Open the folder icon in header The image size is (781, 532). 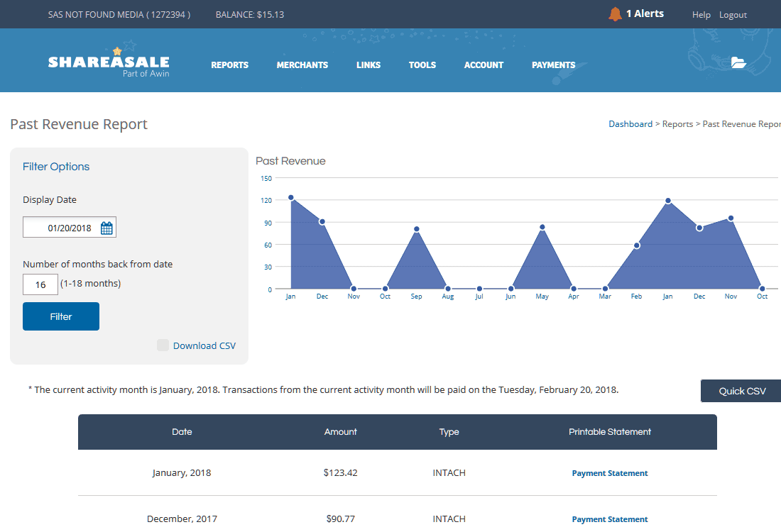point(738,62)
